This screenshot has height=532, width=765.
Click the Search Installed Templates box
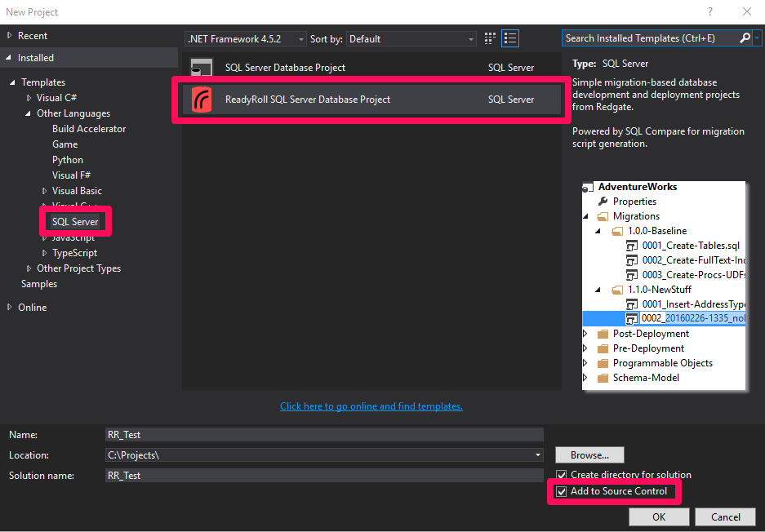(651, 38)
